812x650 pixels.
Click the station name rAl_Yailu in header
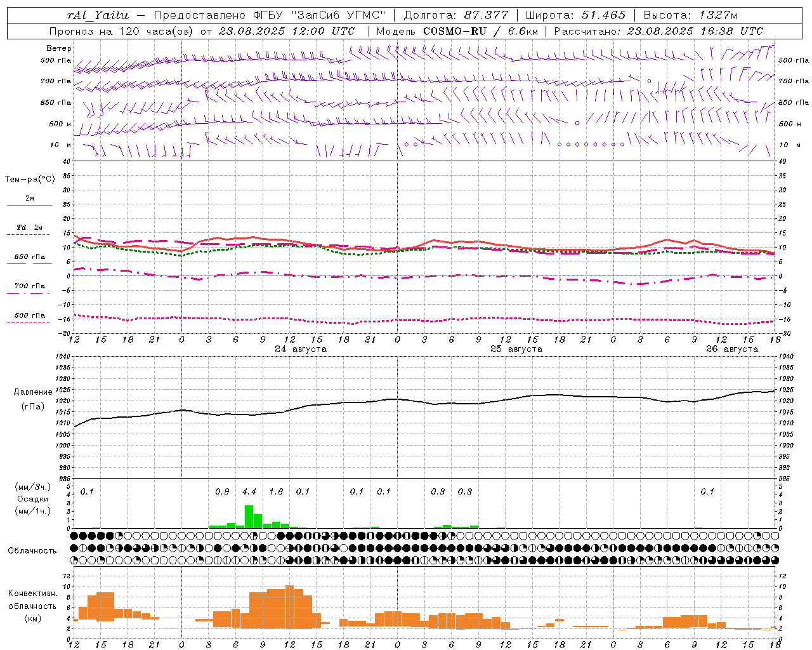[98, 15]
